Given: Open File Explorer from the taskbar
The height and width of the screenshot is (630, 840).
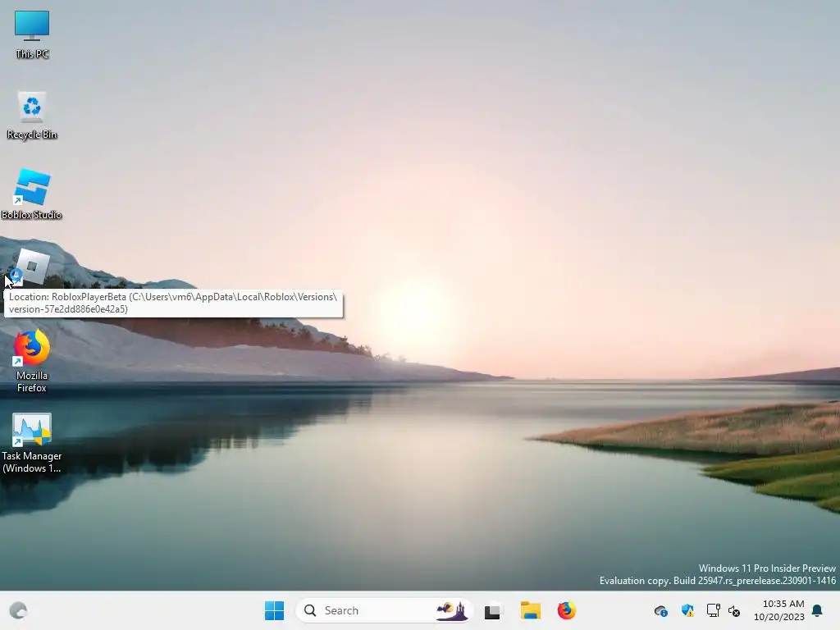Looking at the screenshot, I should (531, 610).
